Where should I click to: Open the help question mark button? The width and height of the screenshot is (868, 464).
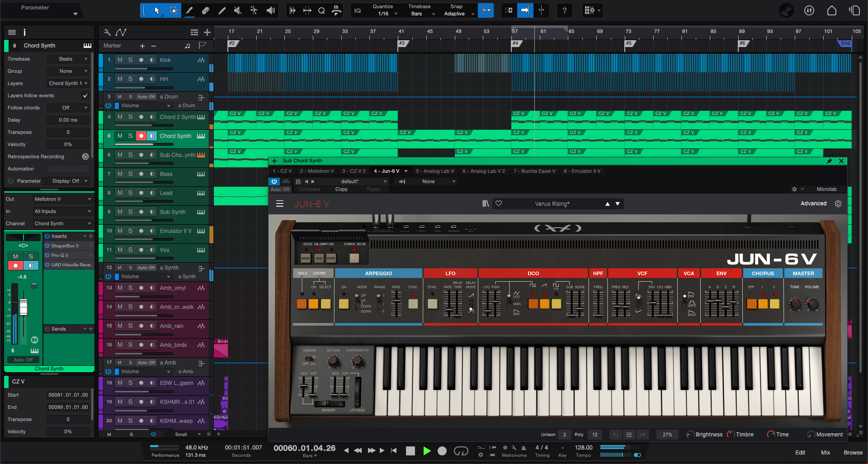coord(564,10)
